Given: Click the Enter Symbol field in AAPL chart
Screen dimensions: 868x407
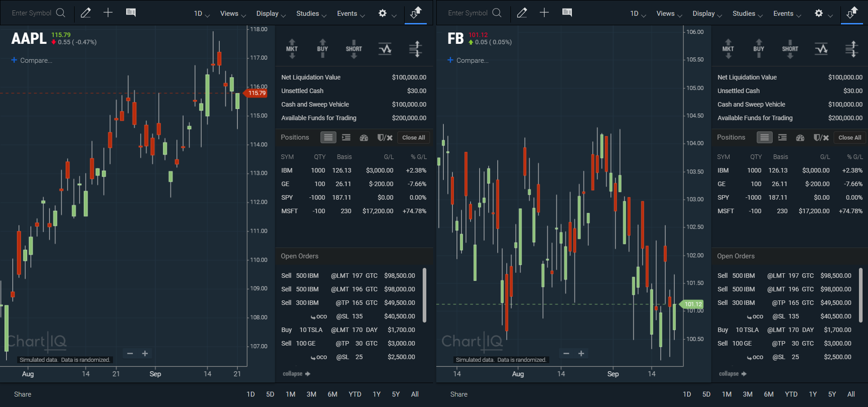Looking at the screenshot, I should pos(32,13).
